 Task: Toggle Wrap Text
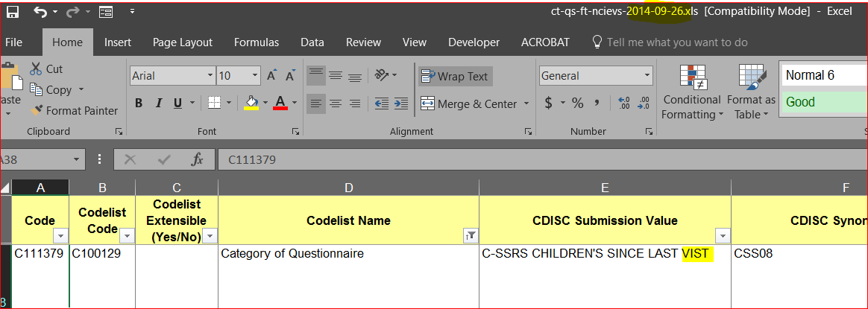(455, 76)
